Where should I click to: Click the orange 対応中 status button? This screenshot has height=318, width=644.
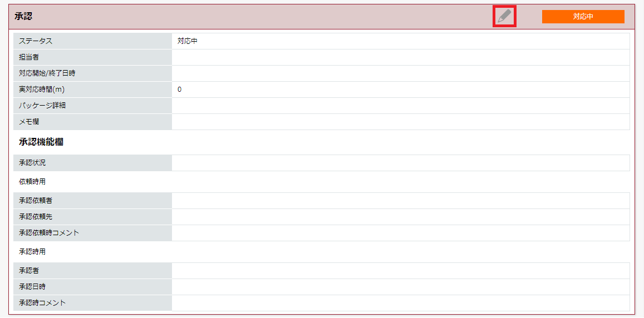click(x=583, y=17)
